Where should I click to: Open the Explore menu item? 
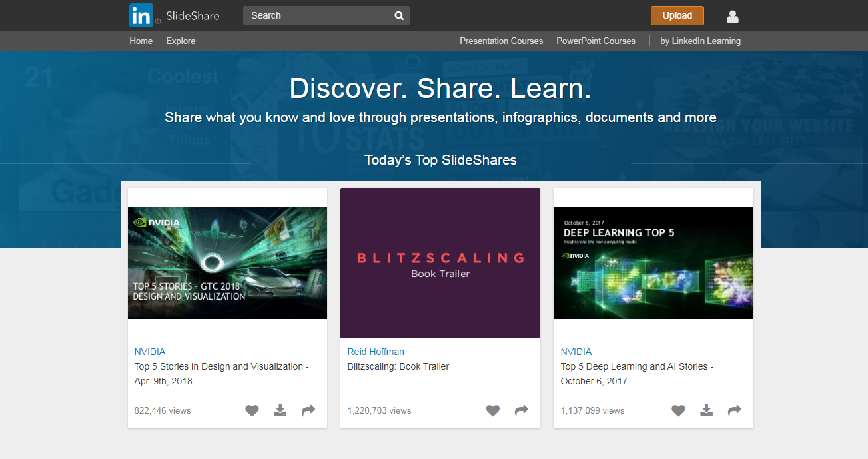[181, 41]
